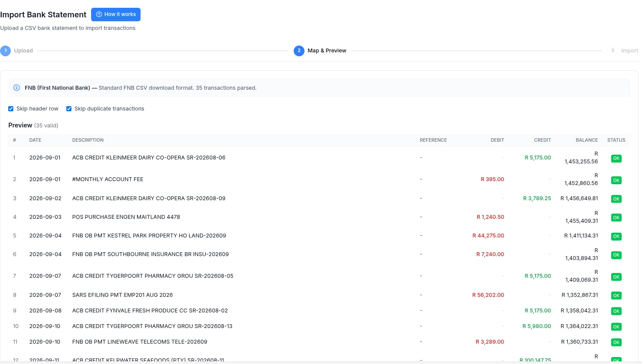The width and height of the screenshot is (642, 364).
Task: Toggle the Skip duplicate transactions checkbox
Action: point(69,109)
